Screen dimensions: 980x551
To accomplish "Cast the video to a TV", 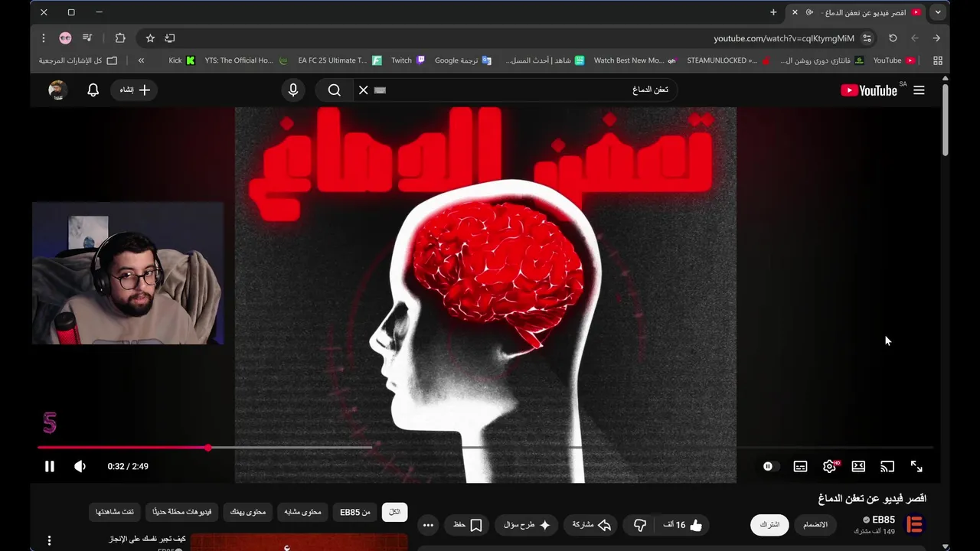I will [x=887, y=466].
